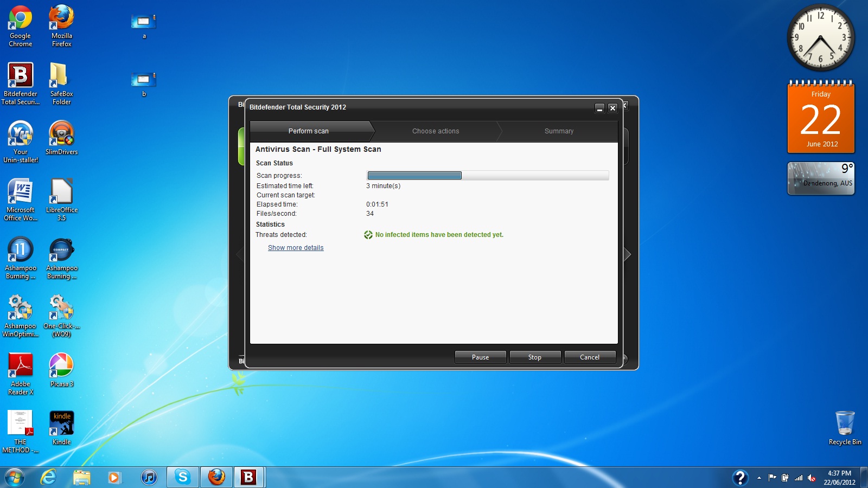Open Ashampoo WinOptimizer shortcut
The image size is (868, 488).
pos(21,316)
